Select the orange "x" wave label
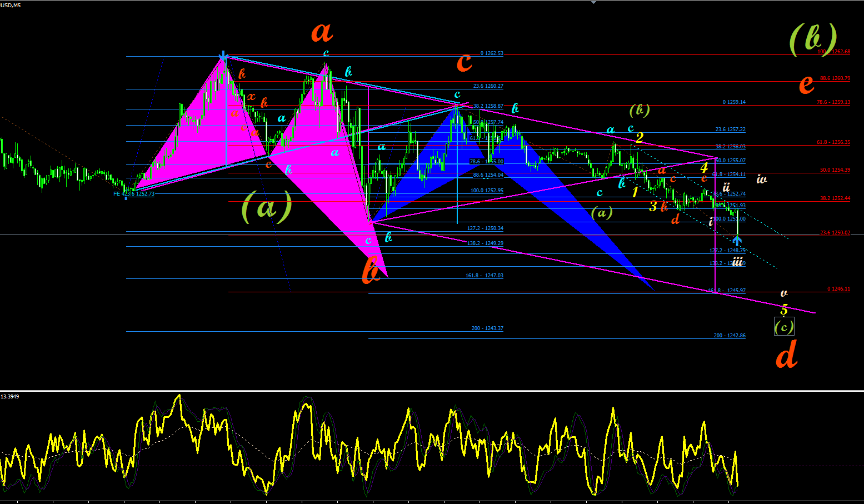 (251, 97)
